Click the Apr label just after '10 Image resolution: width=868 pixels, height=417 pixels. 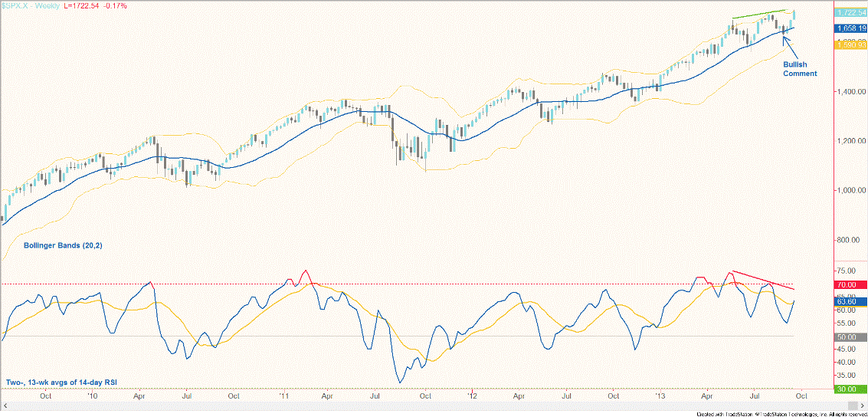click(x=139, y=396)
